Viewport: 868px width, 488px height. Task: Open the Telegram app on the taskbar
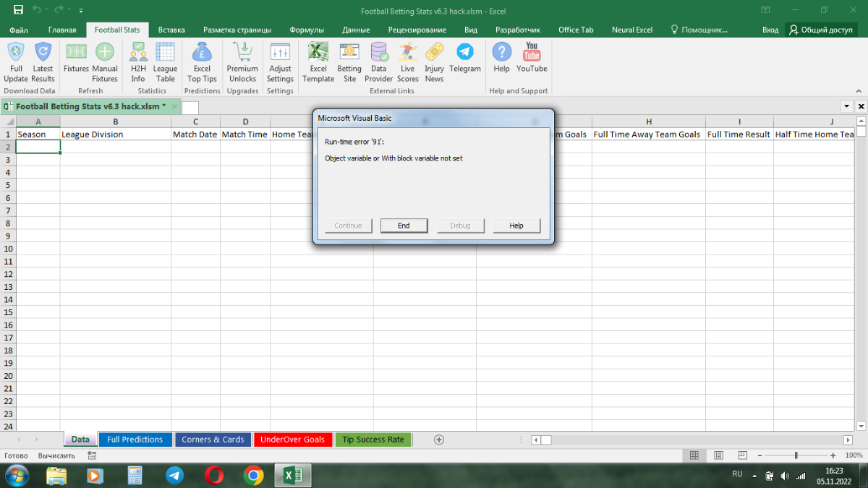[x=174, y=475]
